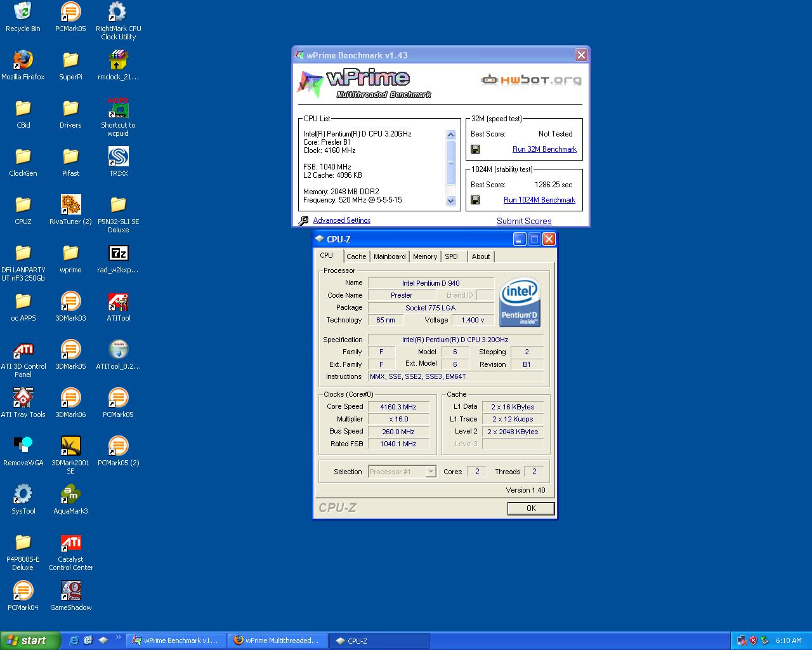Screen dimensions: 812x650
Task: Close the wPrime Benchmark window
Action: pyautogui.click(x=581, y=55)
